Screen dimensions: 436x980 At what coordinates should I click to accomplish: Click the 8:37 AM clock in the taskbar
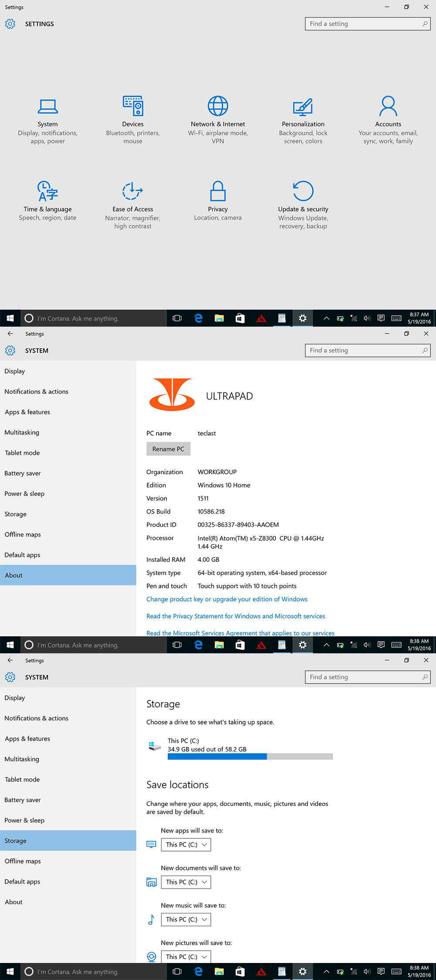419,318
